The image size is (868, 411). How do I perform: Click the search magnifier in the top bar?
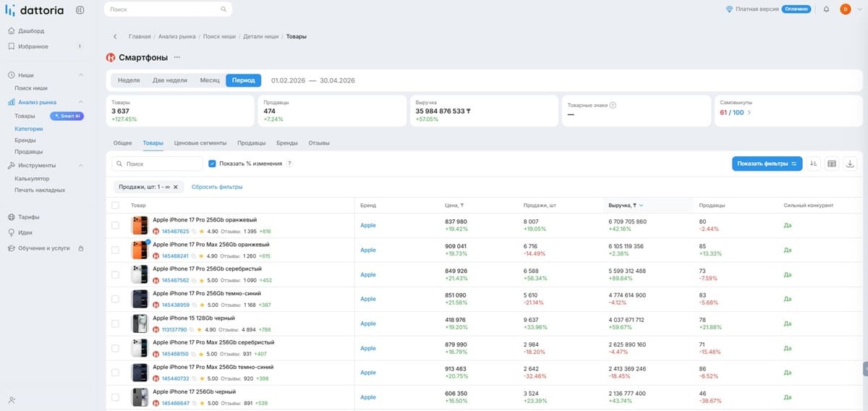pos(224,9)
